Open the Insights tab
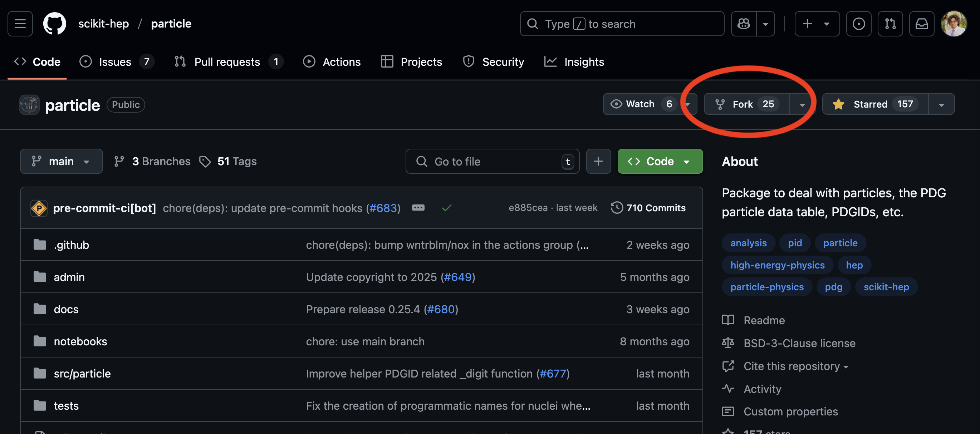Screen dimensions: 980x434 point(574,61)
